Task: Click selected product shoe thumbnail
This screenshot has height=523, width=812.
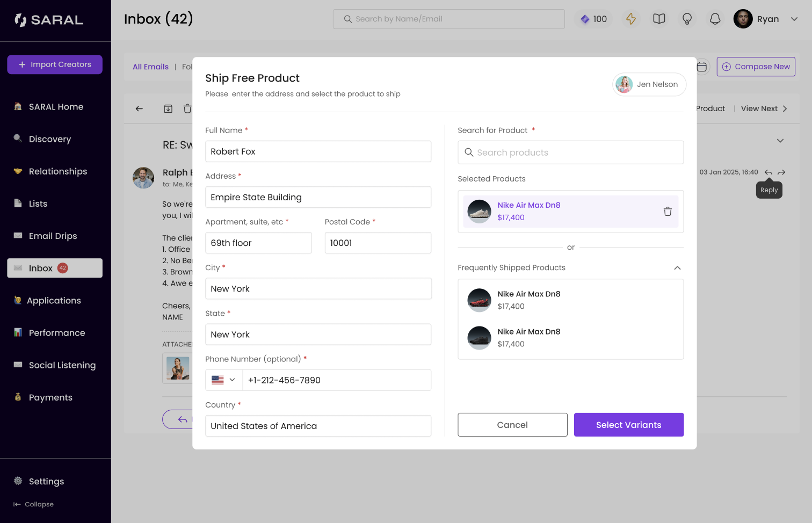Action: [479, 212]
